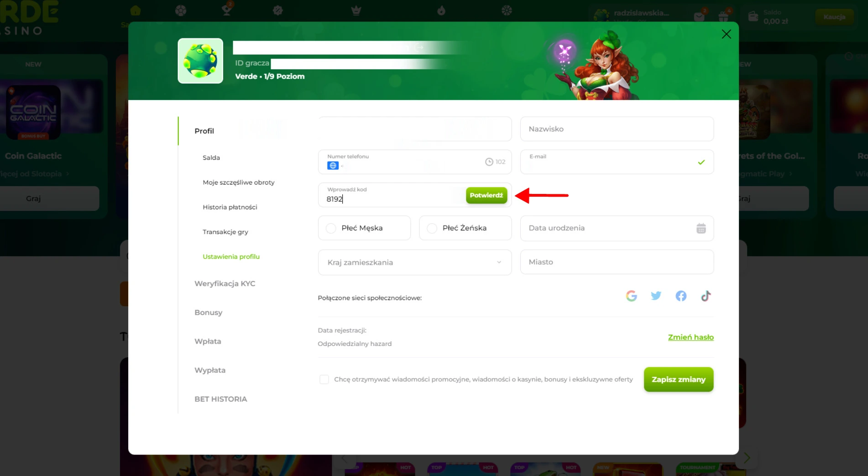Click the Kaucja deposit button in header
The width and height of the screenshot is (868, 476).
834,17
